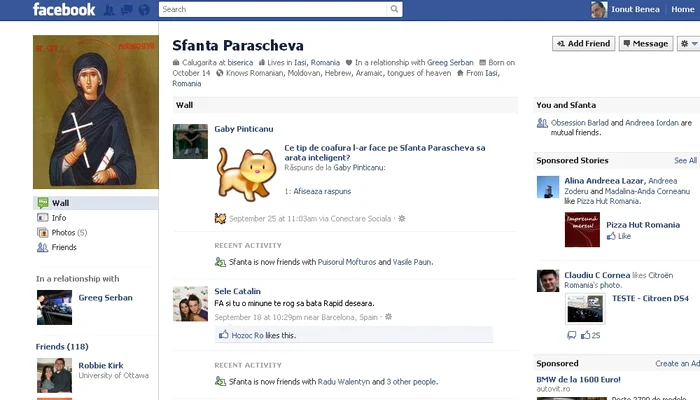This screenshot has width=700, height=400.
Task: Click Pizza Hut Romania page link
Action: click(x=643, y=225)
